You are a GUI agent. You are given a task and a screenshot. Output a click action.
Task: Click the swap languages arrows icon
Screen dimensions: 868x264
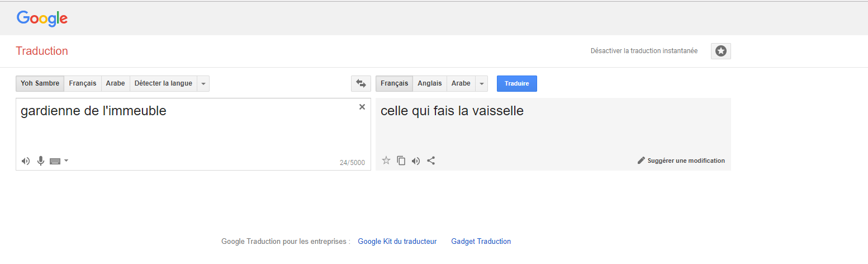[x=361, y=83]
